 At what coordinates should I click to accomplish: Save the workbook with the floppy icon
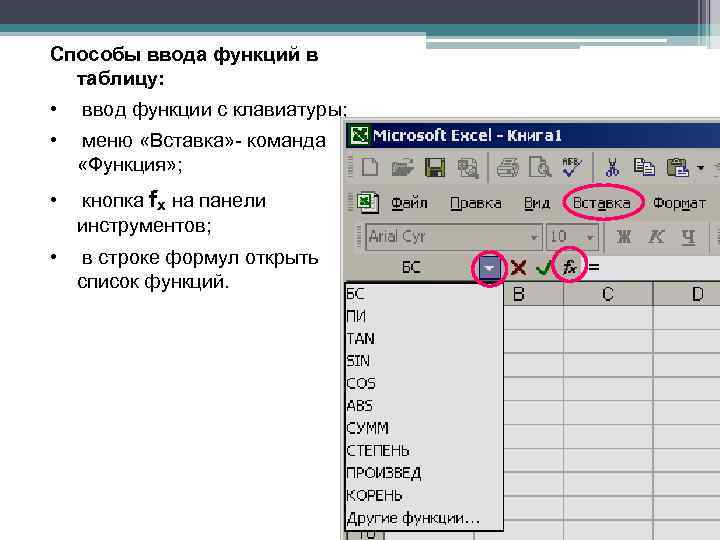pyautogui.click(x=435, y=167)
